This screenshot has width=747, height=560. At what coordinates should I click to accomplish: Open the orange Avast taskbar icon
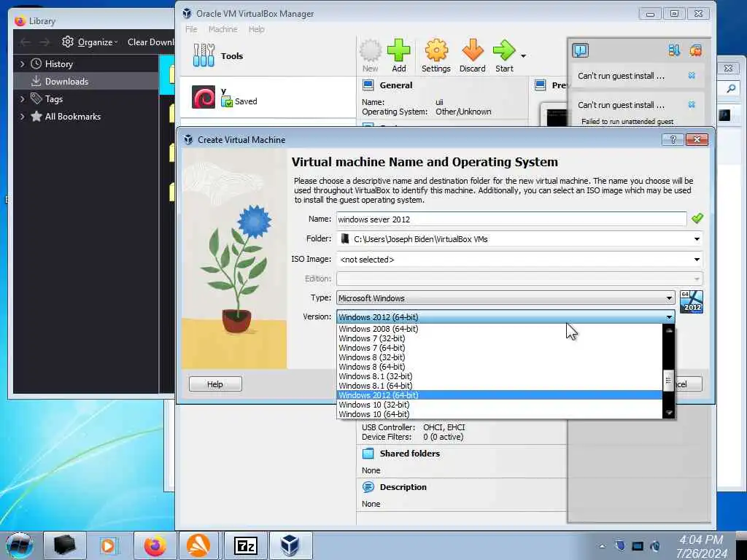[198, 545]
